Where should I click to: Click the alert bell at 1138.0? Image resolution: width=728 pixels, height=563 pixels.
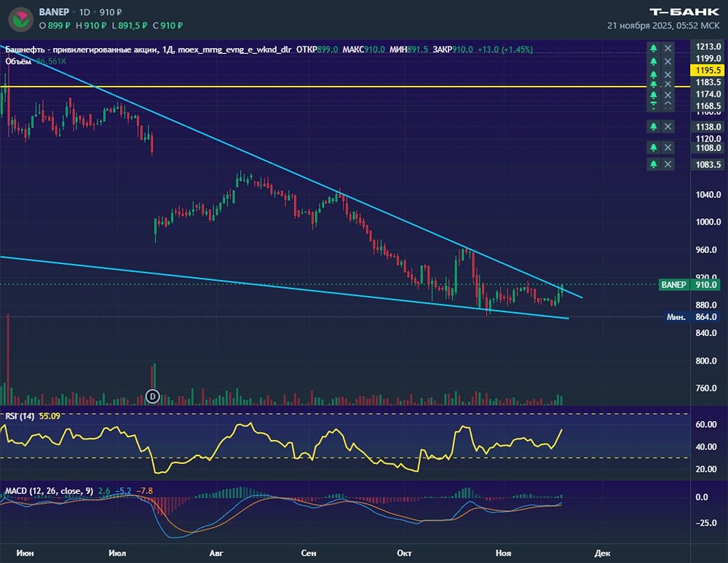tap(653, 126)
